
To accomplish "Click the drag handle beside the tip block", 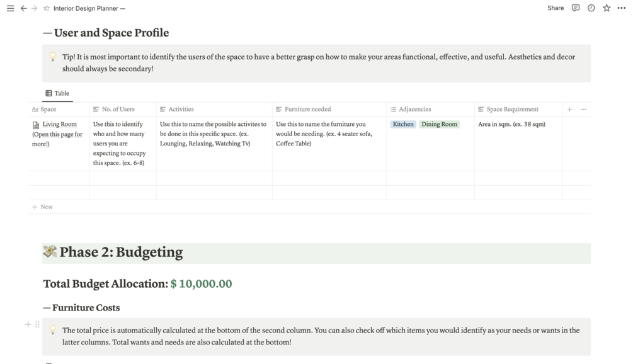I will pyautogui.click(x=37, y=324).
